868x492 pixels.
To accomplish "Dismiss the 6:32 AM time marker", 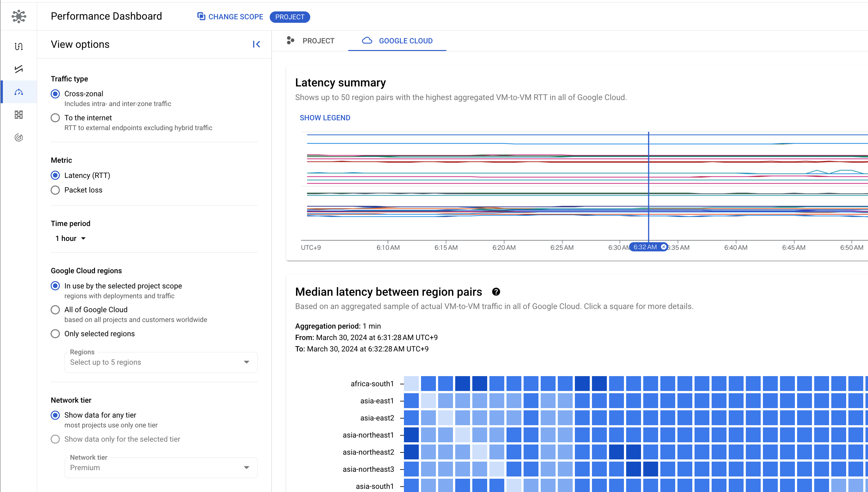I will pyautogui.click(x=664, y=247).
